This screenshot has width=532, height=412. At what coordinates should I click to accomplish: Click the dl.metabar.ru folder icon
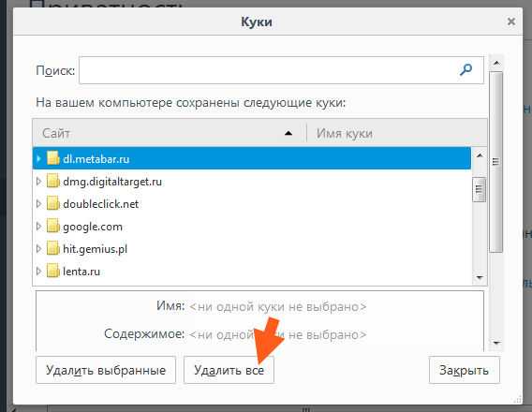pyautogui.click(x=53, y=158)
